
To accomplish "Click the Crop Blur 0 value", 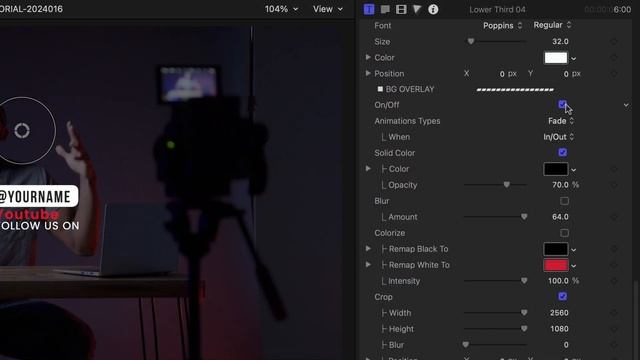I will (566, 345).
